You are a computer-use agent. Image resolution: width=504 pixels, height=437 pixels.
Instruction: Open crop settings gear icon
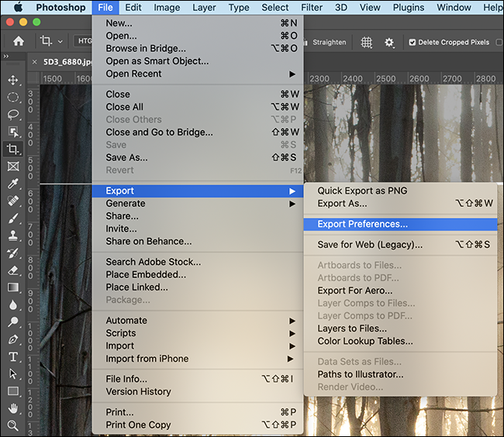(x=389, y=42)
